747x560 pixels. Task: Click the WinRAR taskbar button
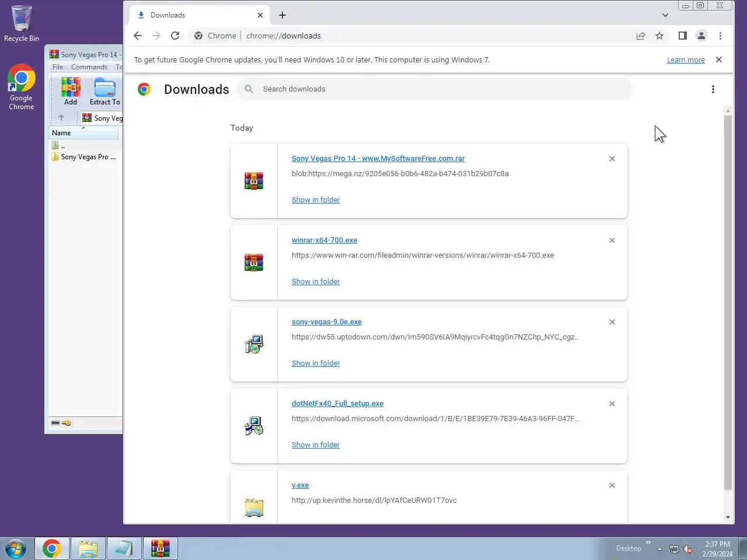click(x=160, y=549)
